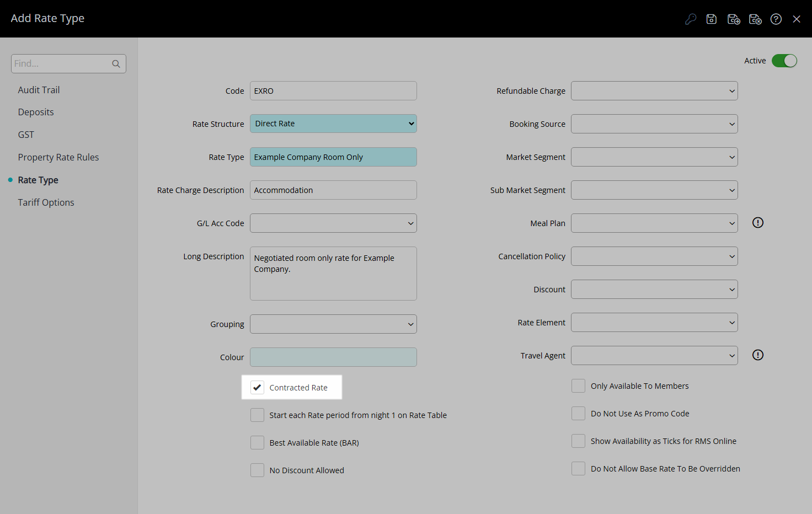Click the Save and exit icon

point(755,19)
